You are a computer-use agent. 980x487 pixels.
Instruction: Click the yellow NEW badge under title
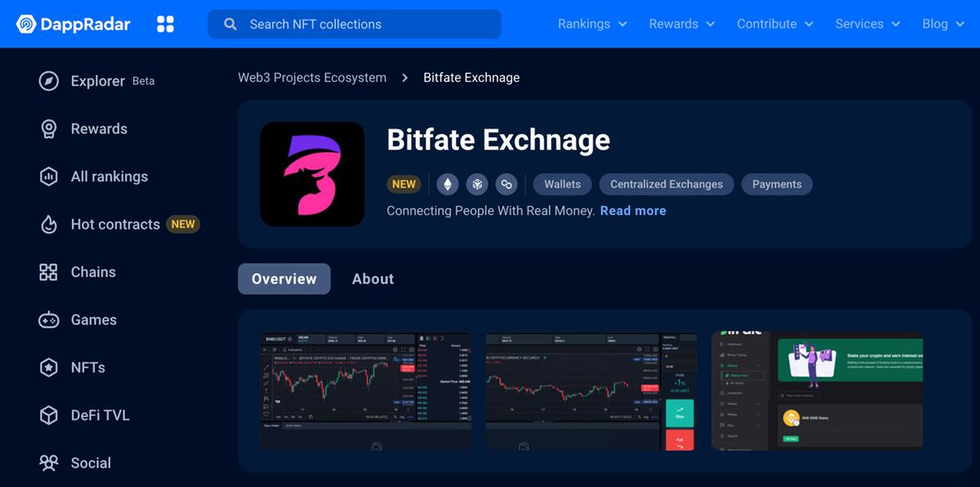[x=404, y=184]
